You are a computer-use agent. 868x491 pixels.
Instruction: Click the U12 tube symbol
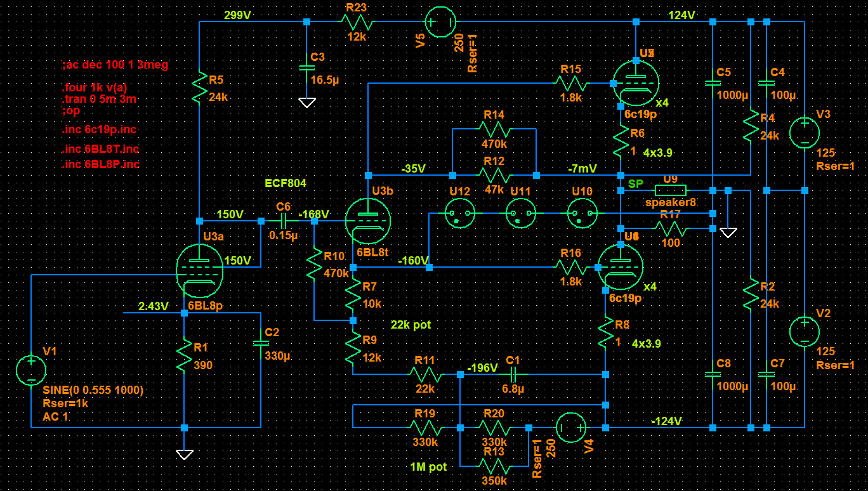coord(459,213)
